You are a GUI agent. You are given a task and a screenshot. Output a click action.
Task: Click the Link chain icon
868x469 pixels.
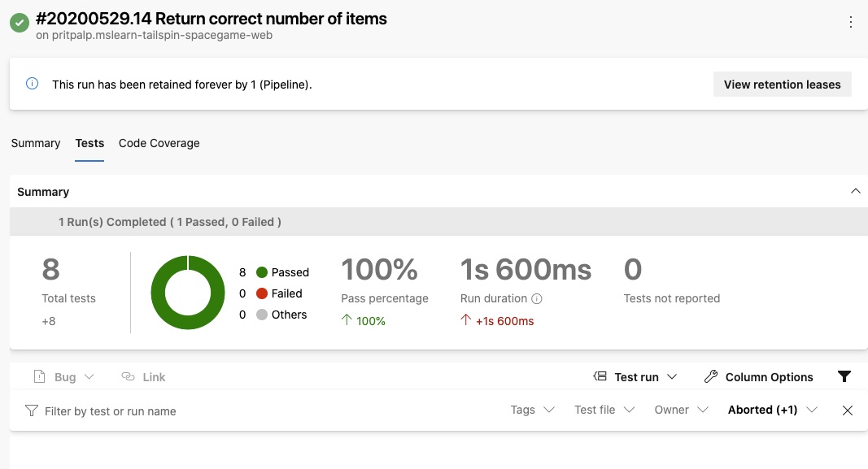click(x=128, y=376)
